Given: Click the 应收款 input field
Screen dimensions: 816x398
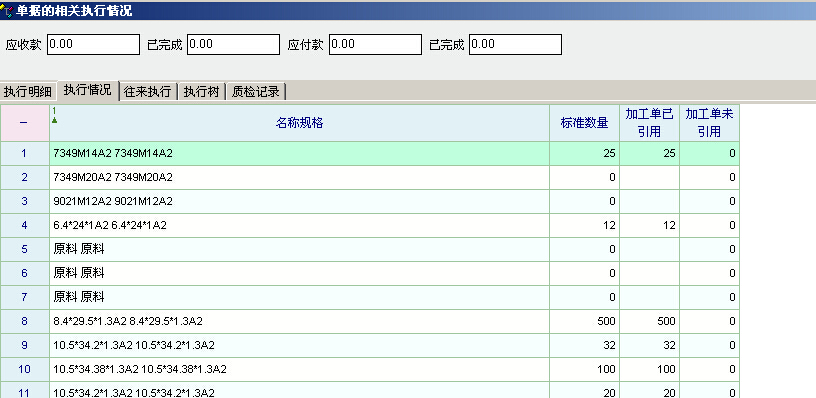Looking at the screenshot, I should (94, 44).
